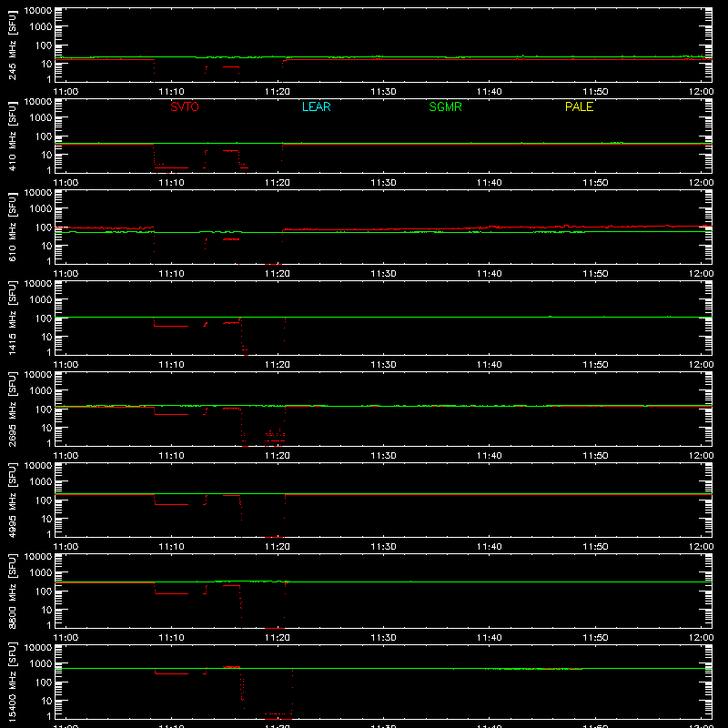This screenshot has width=728, height=728.
Task: Click the 1000 tick label on the 410 MHz plot
Action: [41, 118]
